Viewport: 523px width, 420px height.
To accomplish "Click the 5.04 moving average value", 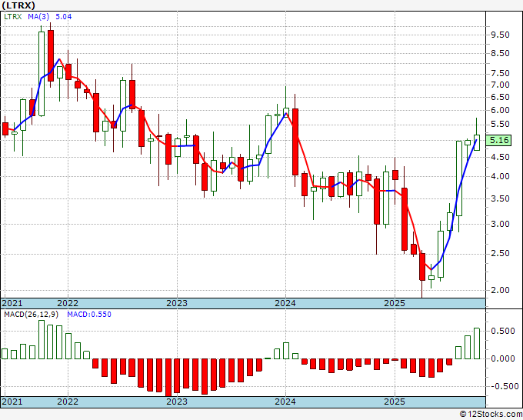I will coord(63,16).
